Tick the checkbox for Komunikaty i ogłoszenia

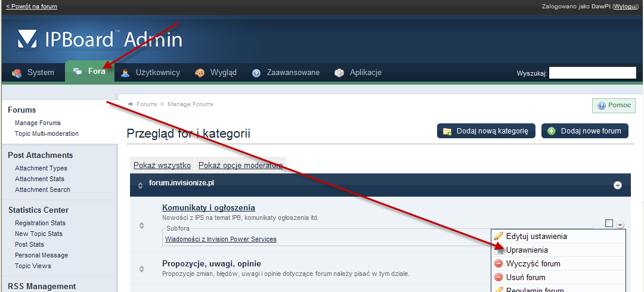pyautogui.click(x=609, y=223)
